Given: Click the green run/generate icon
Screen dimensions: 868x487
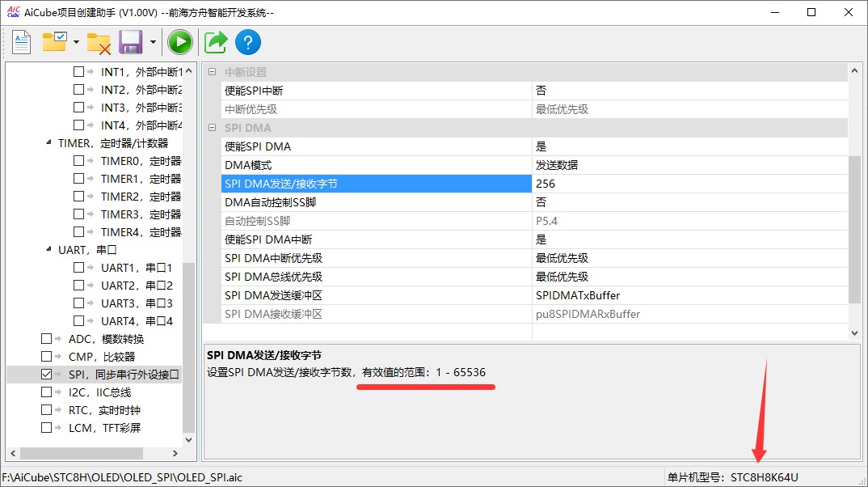Looking at the screenshot, I should click(x=180, y=42).
